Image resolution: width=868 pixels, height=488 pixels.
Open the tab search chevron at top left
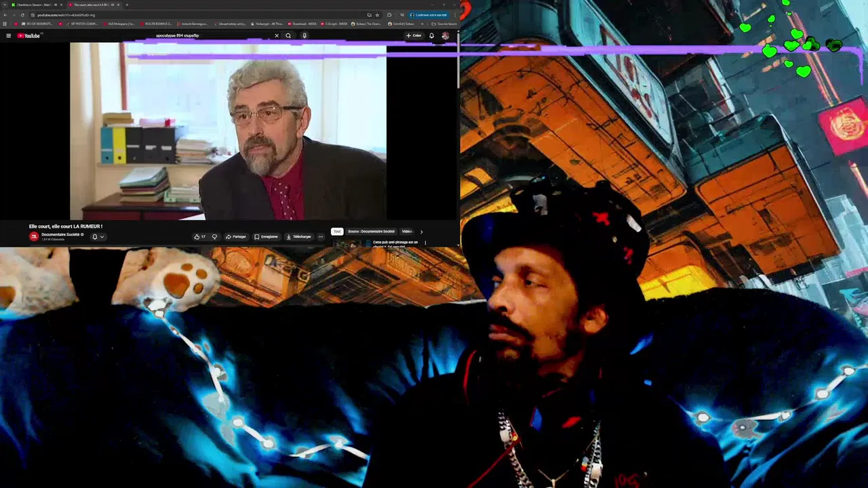point(3,5)
